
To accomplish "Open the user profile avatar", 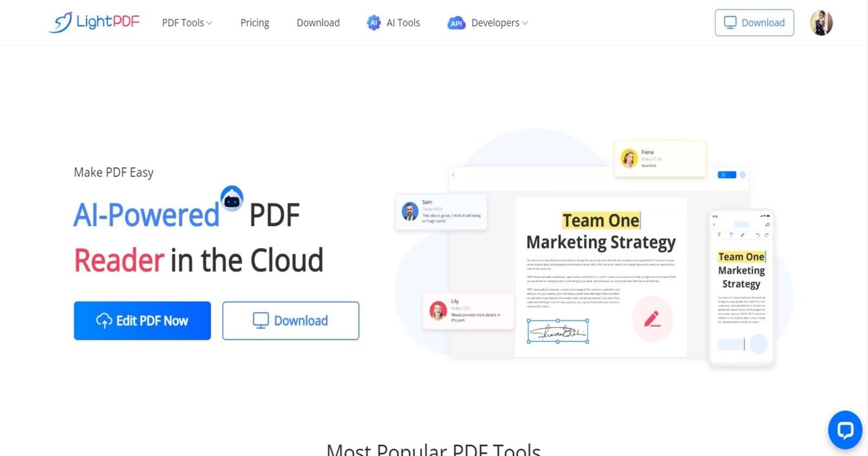I will (x=821, y=23).
